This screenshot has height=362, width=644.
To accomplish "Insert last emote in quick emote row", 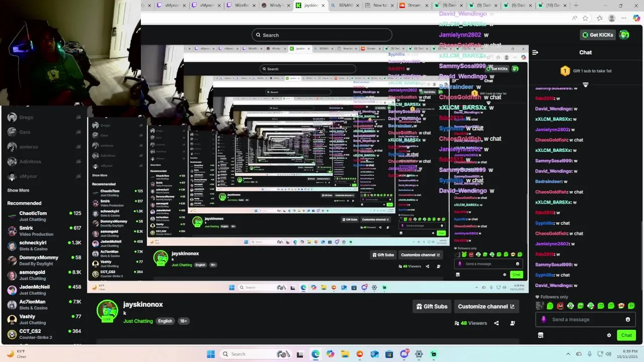I will (x=631, y=306).
